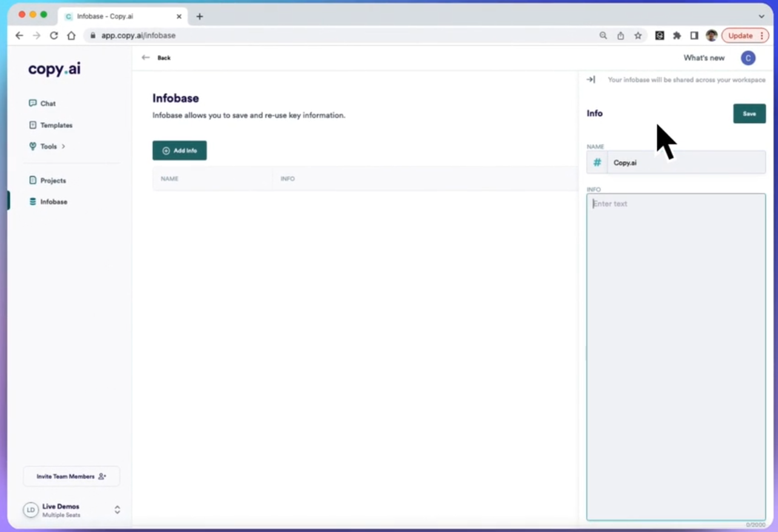
Task: Click the copy.ai logo
Action: pos(55,69)
